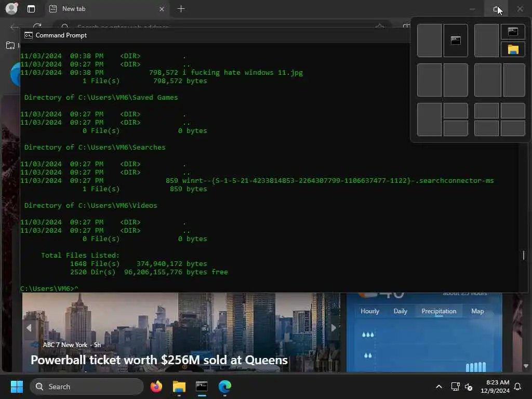The width and height of the screenshot is (532, 399).
Task: Open ABC 7 New York source link
Action: (x=65, y=345)
